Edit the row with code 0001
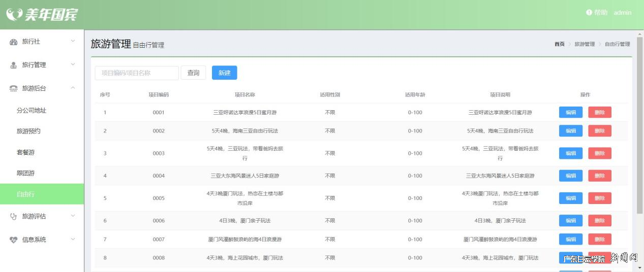Viewport: 644px width, 272px height. (x=570, y=113)
